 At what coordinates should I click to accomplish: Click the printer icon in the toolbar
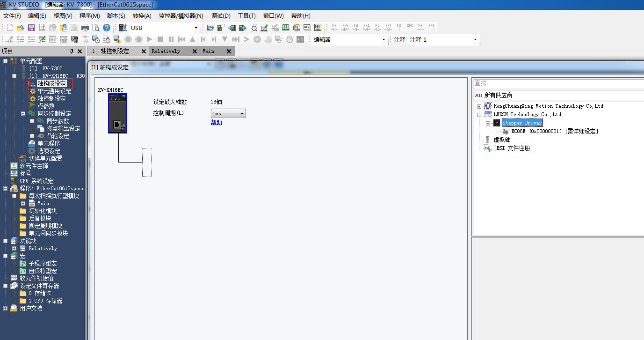click(x=85, y=28)
